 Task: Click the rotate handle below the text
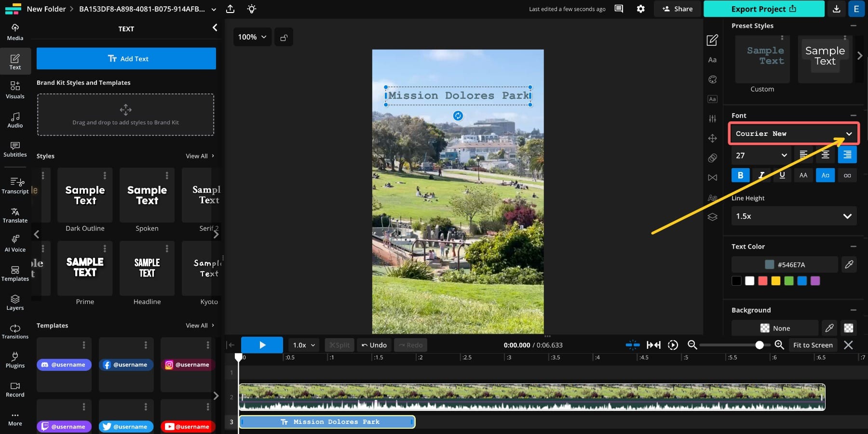(x=458, y=116)
